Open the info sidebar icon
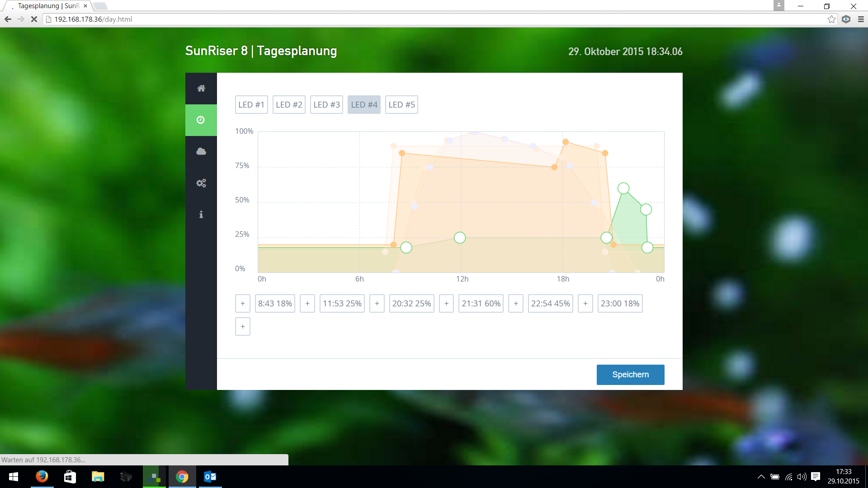The width and height of the screenshot is (868, 488). click(x=201, y=215)
